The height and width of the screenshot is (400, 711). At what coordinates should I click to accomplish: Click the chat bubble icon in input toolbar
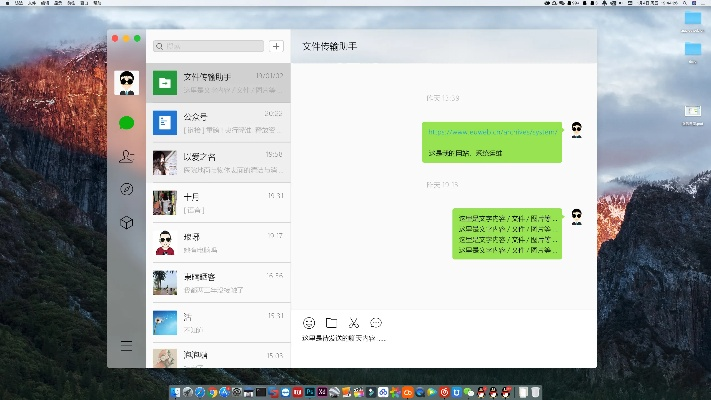(376, 322)
